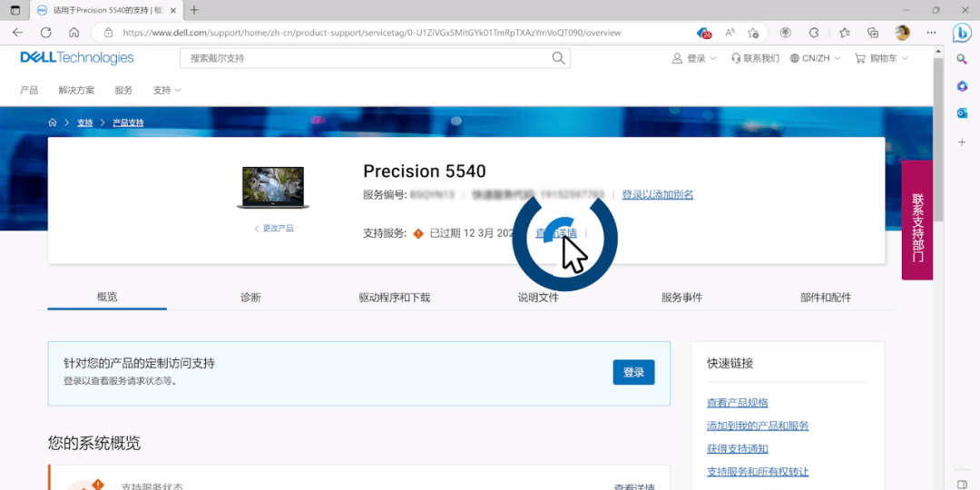The height and width of the screenshot is (490, 980).
Task: Click the browser address bar URL
Action: coord(372,33)
